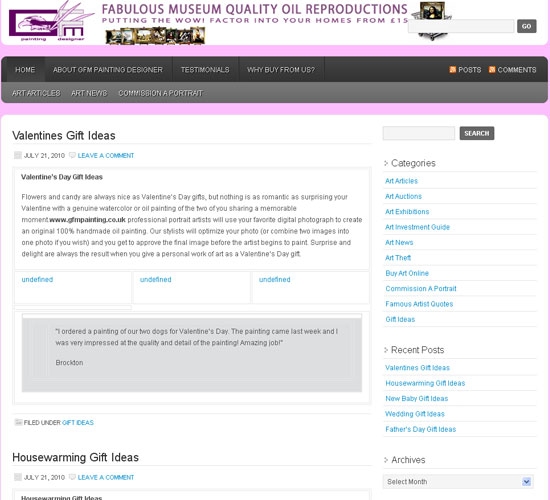Open Commission A Portrait in sub navigation

click(x=160, y=93)
